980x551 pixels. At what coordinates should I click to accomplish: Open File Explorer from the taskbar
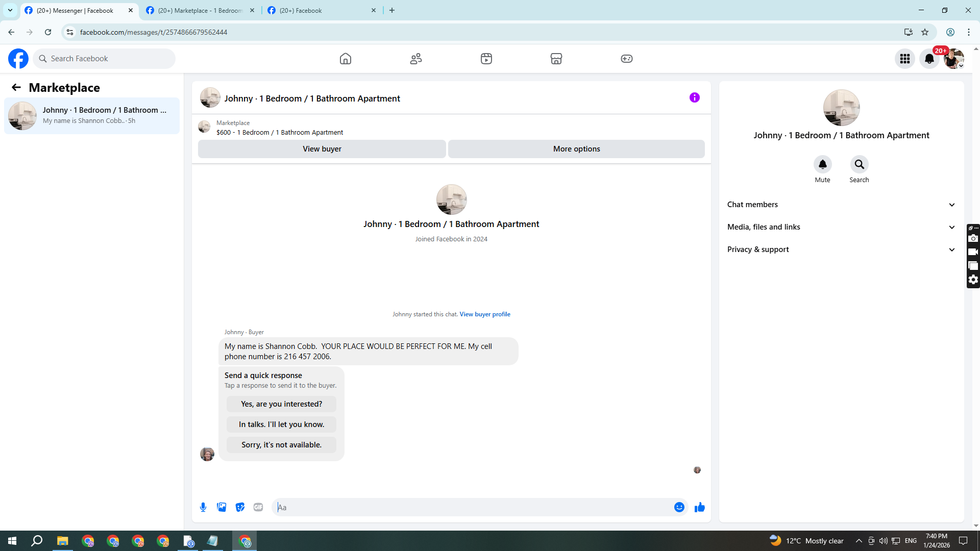coord(62,541)
